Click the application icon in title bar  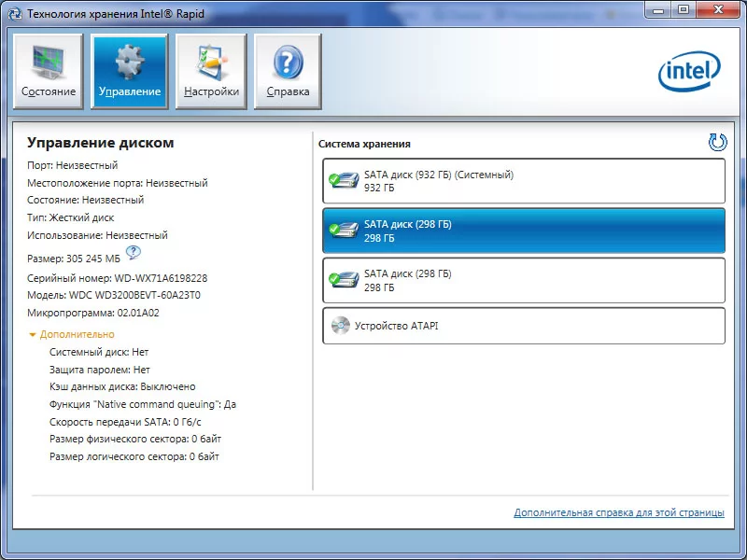pos(15,14)
